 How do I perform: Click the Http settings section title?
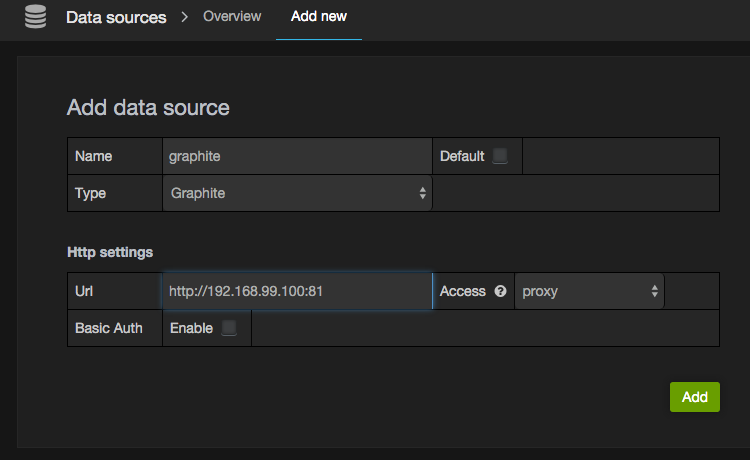[110, 252]
